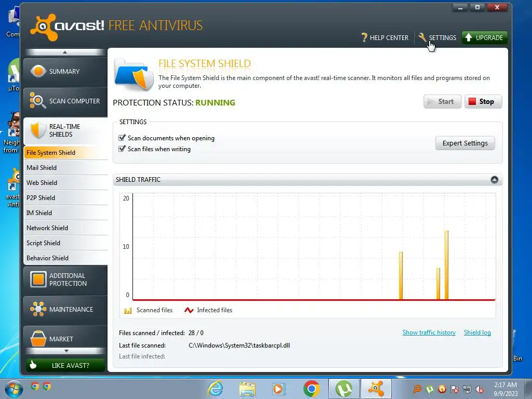Click the taskbar clock showing 2:17 AM
The height and width of the screenshot is (399, 532).
506,389
